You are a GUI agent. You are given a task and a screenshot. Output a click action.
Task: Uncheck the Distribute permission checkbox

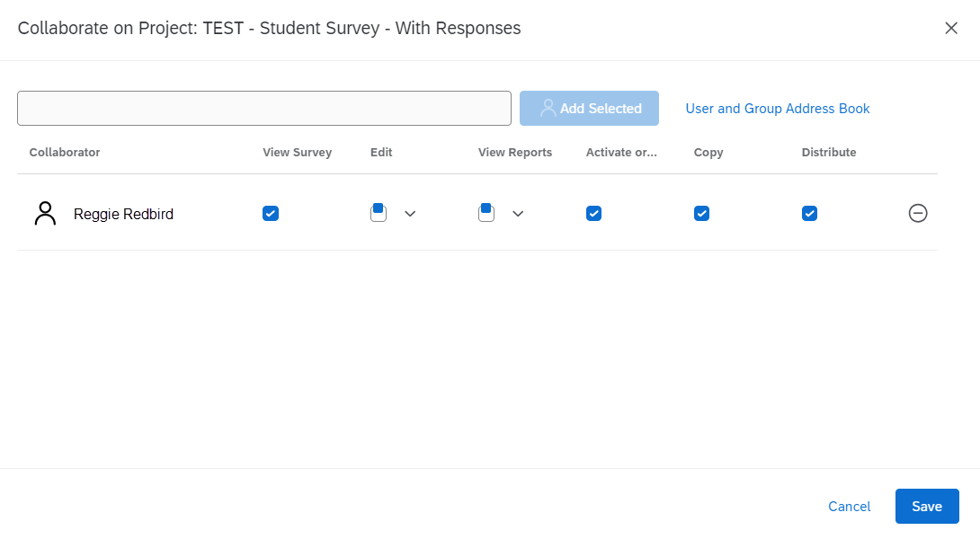tap(809, 214)
